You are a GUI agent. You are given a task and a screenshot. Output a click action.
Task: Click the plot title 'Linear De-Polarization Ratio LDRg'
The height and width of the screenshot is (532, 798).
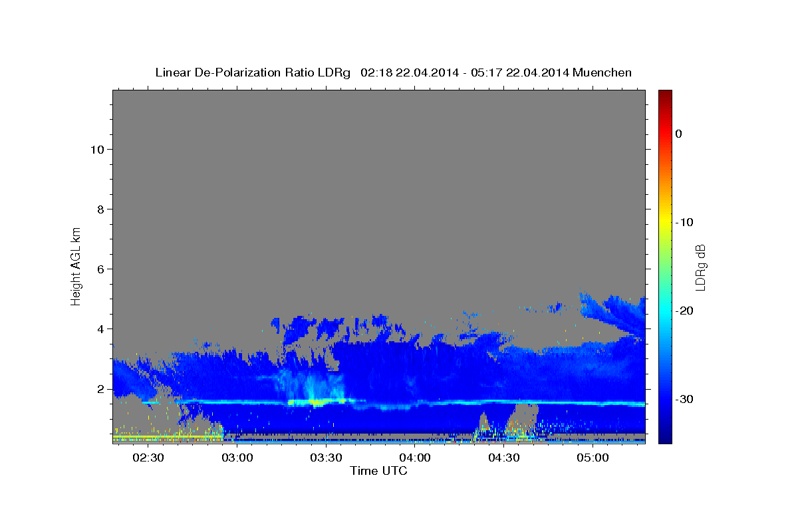click(253, 72)
